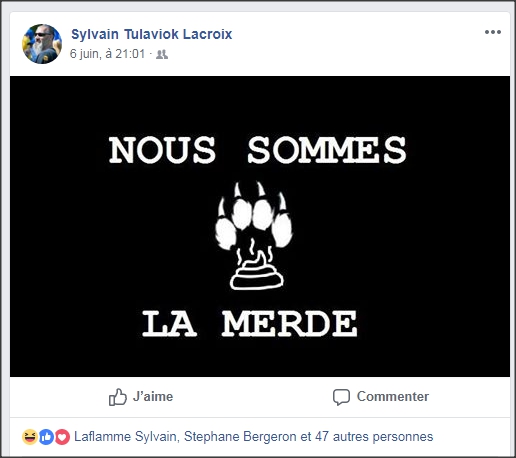Image resolution: width=516 pixels, height=458 pixels.
Task: Click the red heart Love reaction icon
Action: tap(62, 437)
